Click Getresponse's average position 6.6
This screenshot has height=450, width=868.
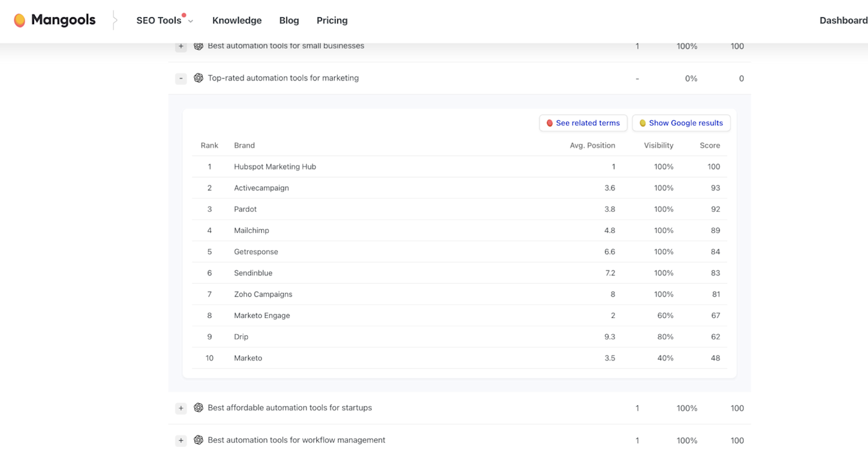click(x=609, y=252)
